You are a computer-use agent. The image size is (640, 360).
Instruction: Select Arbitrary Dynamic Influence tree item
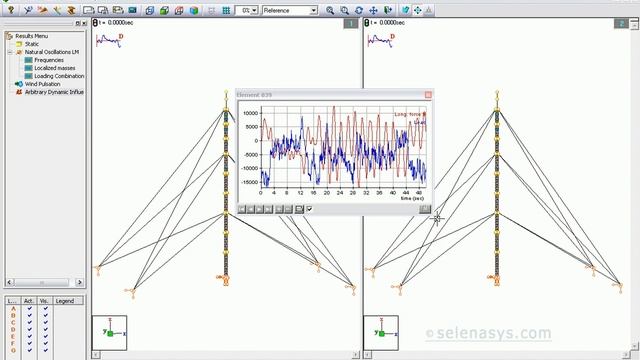[54, 92]
